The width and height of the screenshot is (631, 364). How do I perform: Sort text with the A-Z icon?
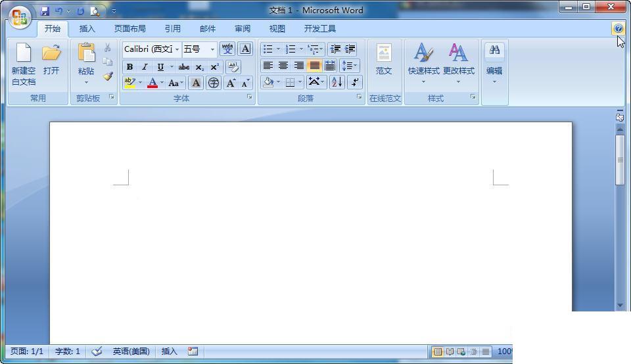[x=337, y=82]
